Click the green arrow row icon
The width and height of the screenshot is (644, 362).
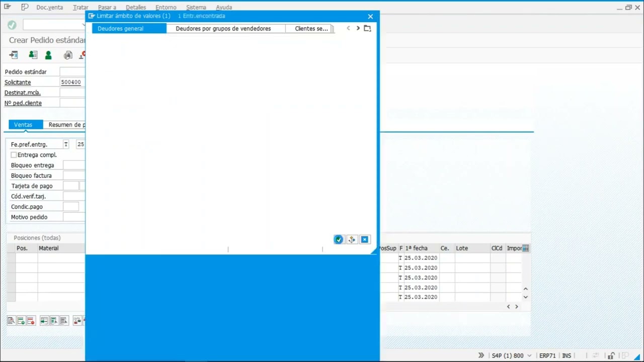[44, 321]
